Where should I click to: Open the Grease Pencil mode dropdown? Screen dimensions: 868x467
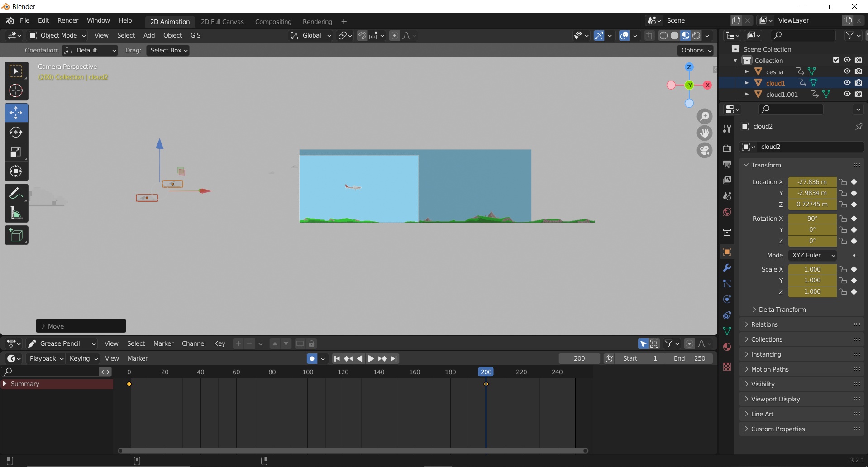62,343
